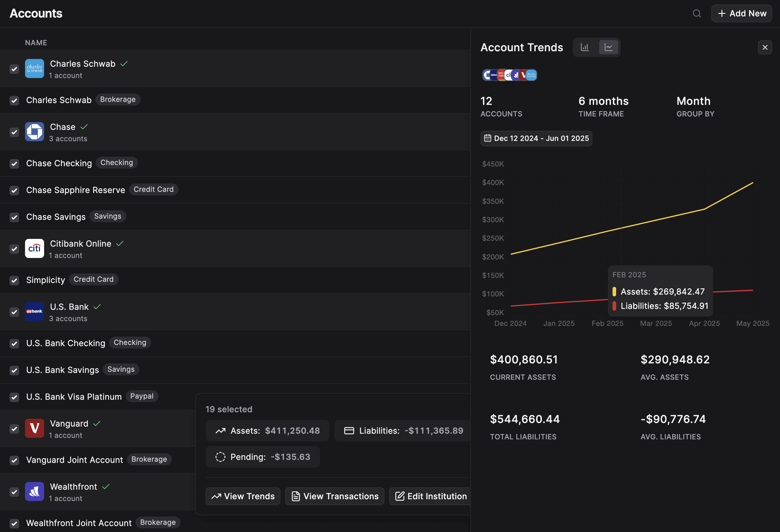Uncheck the Simplicity credit card checkbox
The image size is (780, 532).
coord(14,280)
